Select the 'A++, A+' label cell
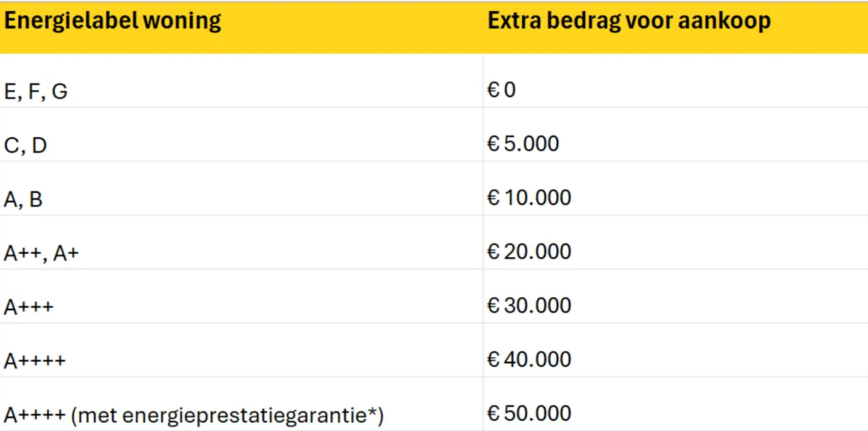 pos(241,242)
